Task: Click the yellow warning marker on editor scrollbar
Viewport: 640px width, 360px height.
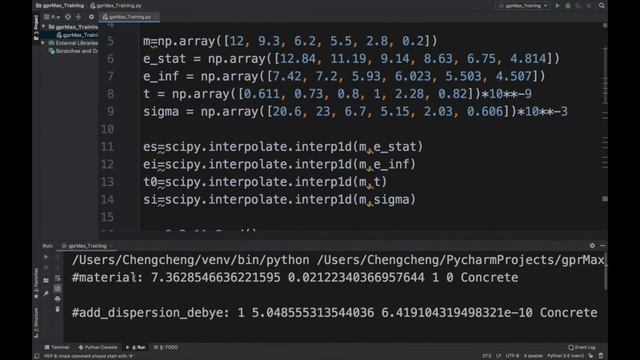Action: 605,199
